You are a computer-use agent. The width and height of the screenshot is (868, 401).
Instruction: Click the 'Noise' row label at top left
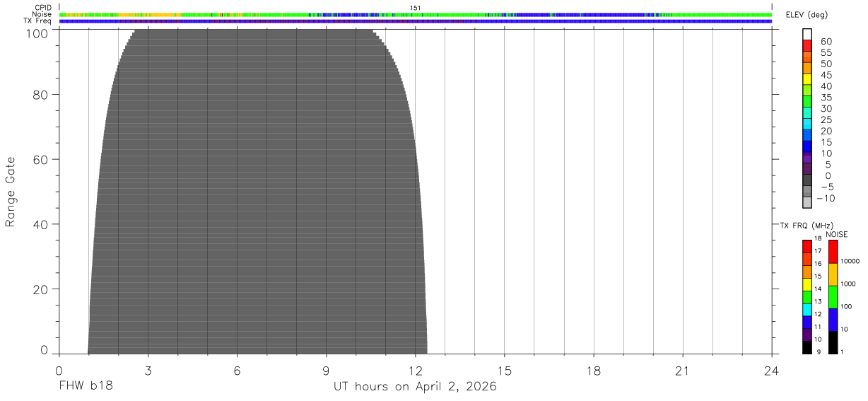[x=42, y=14]
